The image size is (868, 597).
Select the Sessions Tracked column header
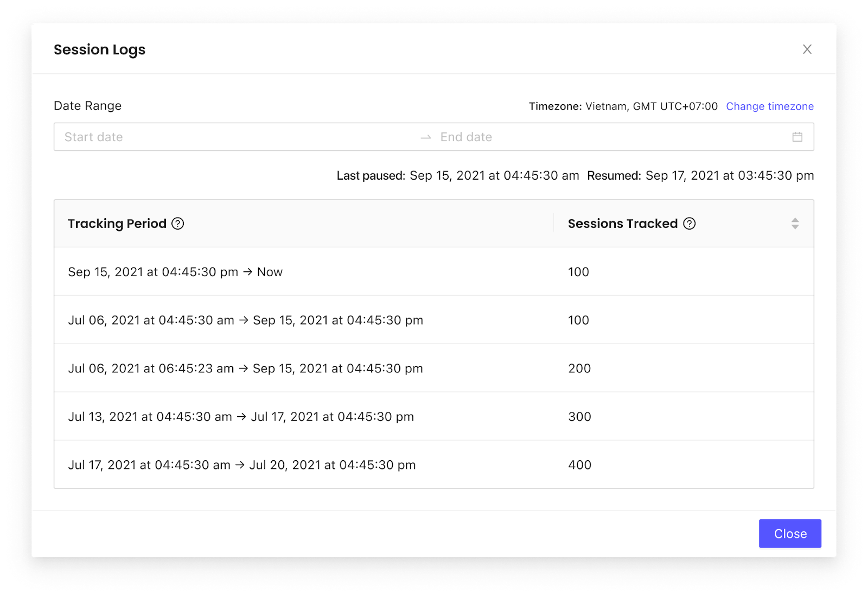684,224
